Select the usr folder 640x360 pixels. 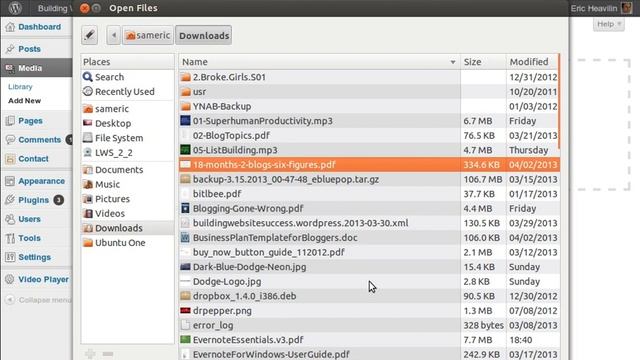click(369, 91)
